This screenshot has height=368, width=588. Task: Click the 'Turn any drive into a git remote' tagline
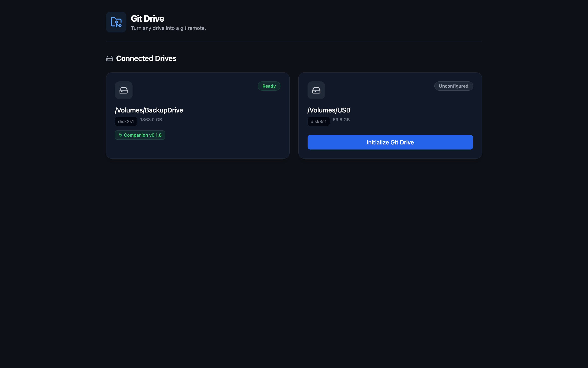[168, 28]
